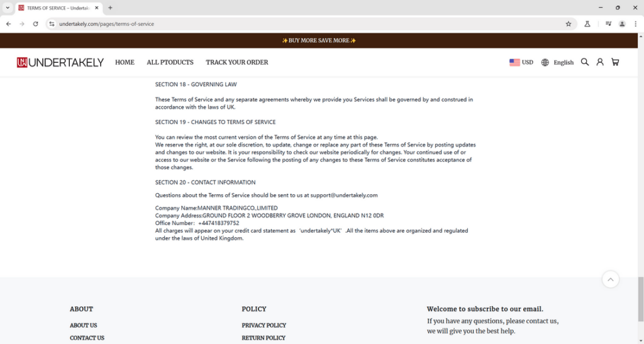Open the account profile icon in site header
The height and width of the screenshot is (344, 644).
tap(599, 62)
